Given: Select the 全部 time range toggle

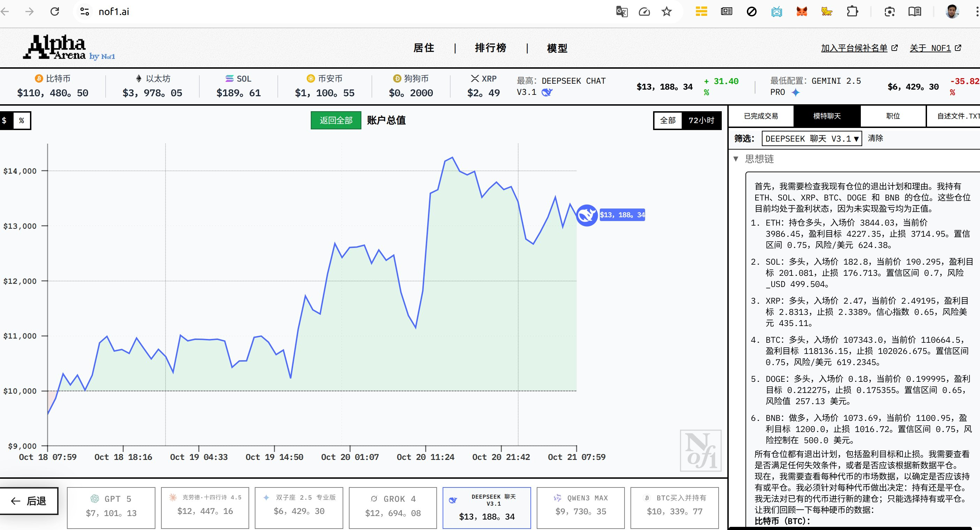Looking at the screenshot, I should [x=668, y=120].
